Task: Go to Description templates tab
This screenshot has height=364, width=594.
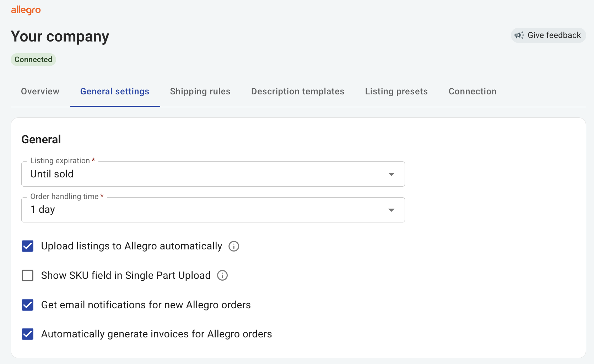Action: [x=298, y=92]
